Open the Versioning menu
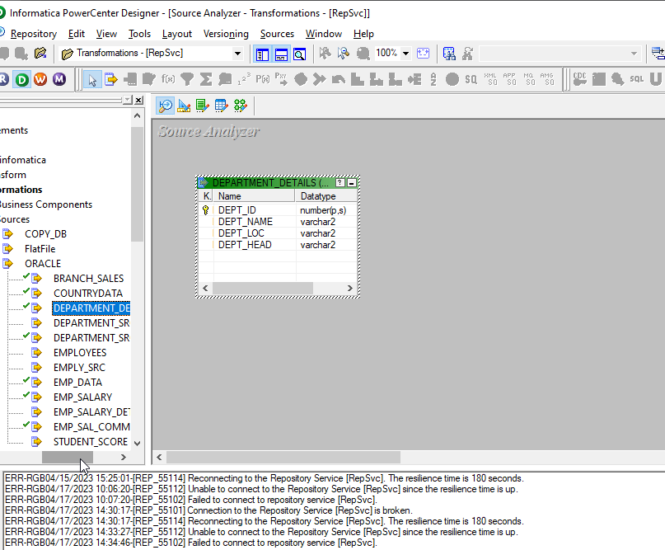Screen dimensions: 665x550 tap(226, 33)
